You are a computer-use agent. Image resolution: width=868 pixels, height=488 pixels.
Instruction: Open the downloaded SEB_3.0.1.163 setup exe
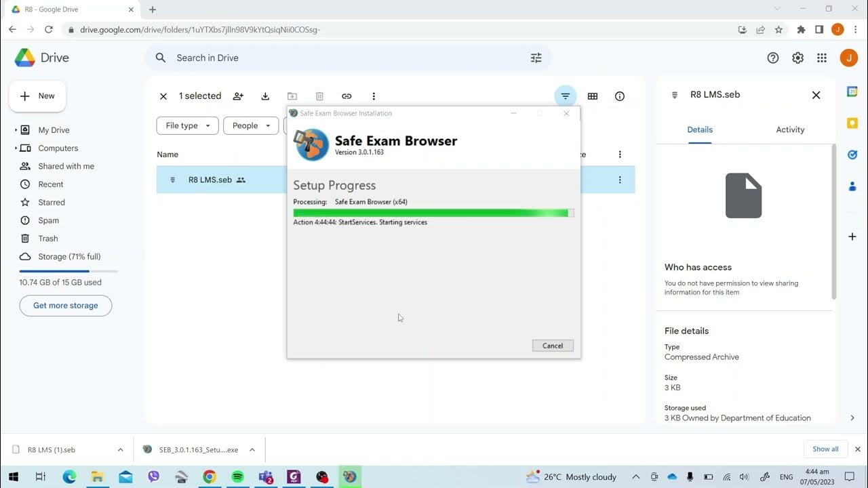pos(199,450)
